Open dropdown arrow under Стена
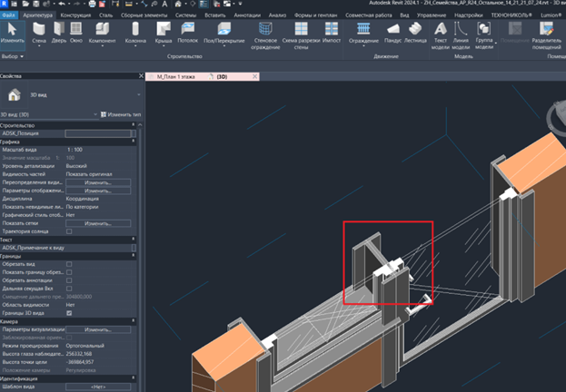Image resolution: width=566 pixels, height=392 pixels. coord(39,46)
